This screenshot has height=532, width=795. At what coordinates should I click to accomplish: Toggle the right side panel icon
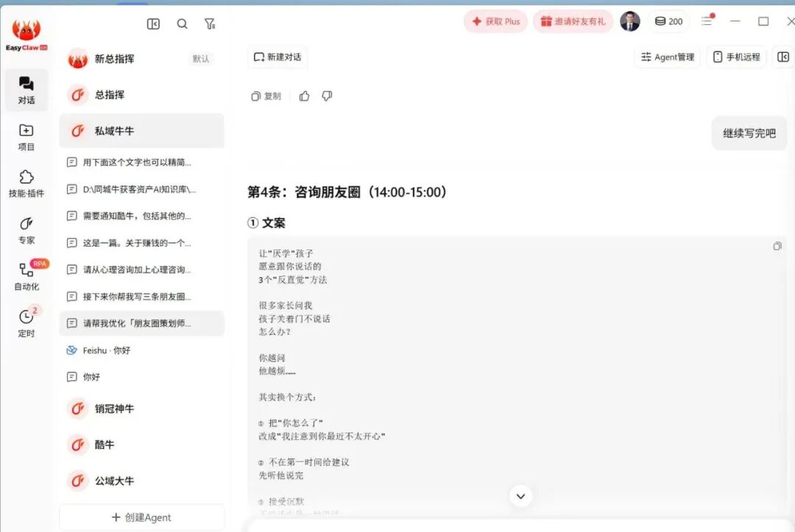click(x=782, y=57)
